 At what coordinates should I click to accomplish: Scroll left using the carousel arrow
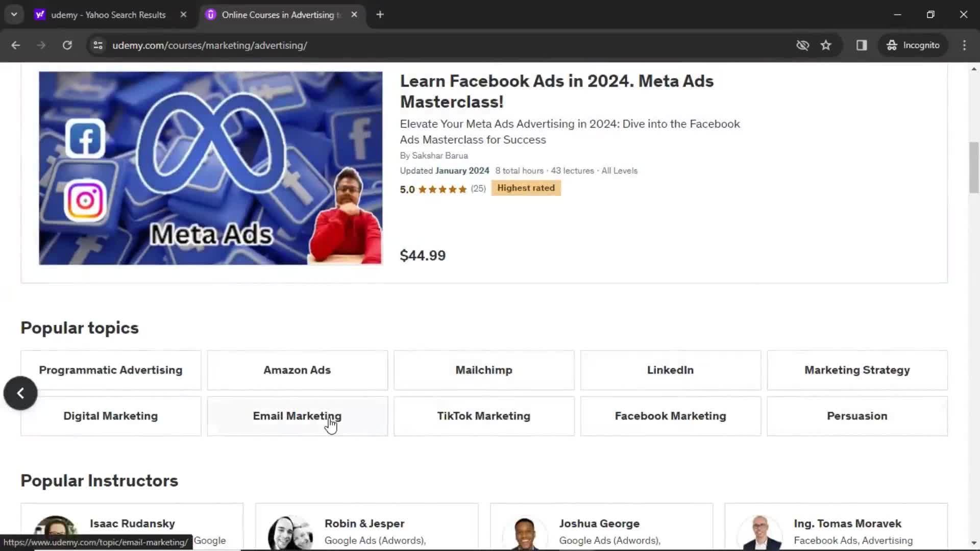[20, 393]
